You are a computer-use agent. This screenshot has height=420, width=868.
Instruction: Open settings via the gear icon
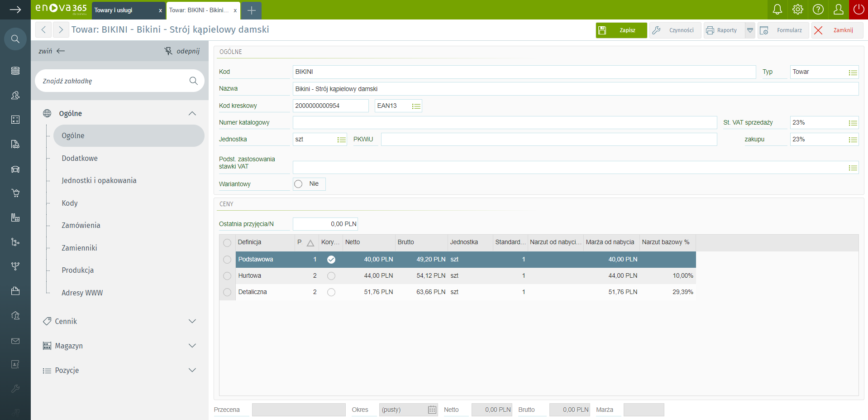point(797,10)
